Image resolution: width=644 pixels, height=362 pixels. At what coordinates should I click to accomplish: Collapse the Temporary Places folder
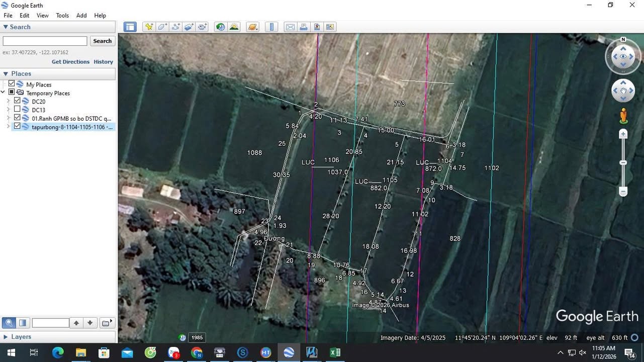pos(3,93)
